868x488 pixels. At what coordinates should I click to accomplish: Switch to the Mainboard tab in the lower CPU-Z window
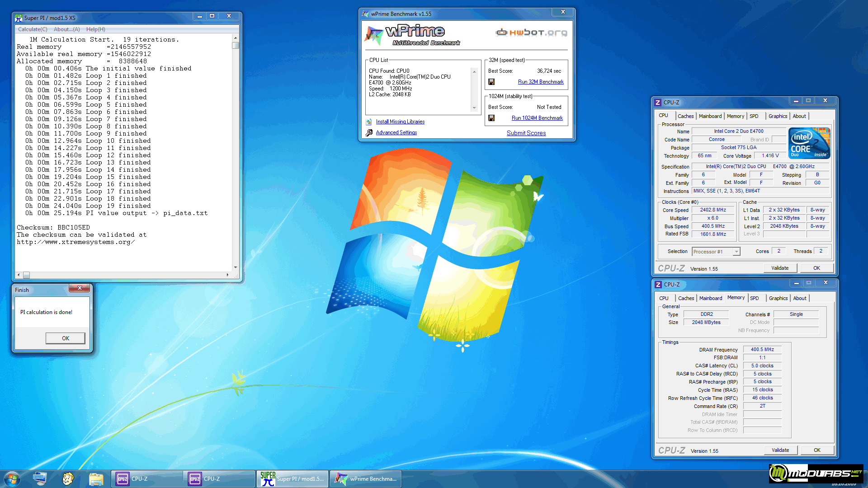[x=711, y=298]
